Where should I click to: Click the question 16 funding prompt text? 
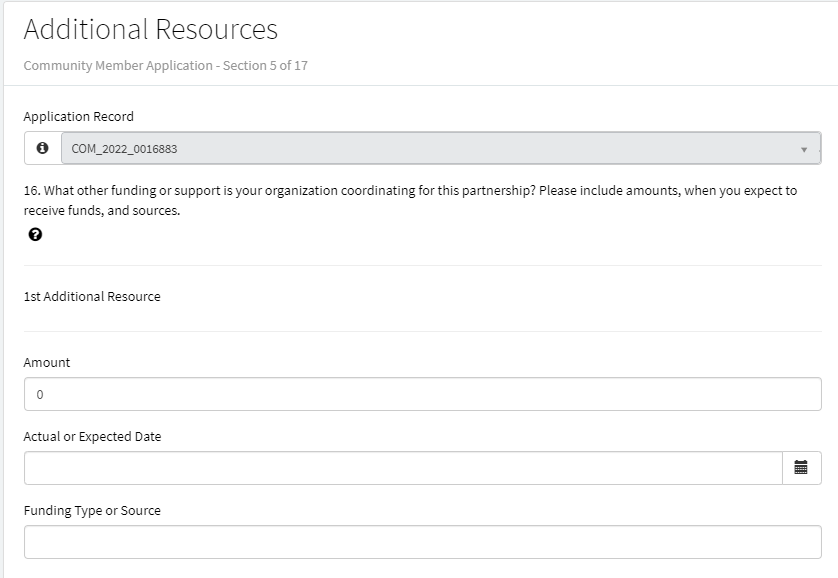(x=410, y=190)
